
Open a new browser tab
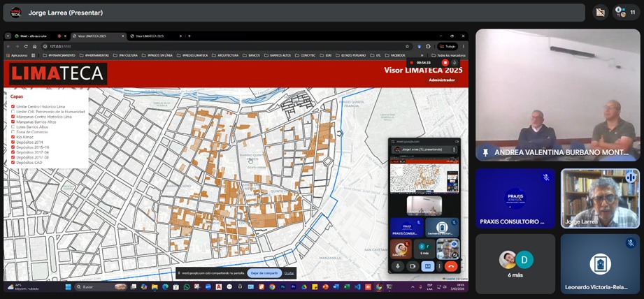pyautogui.click(x=189, y=36)
